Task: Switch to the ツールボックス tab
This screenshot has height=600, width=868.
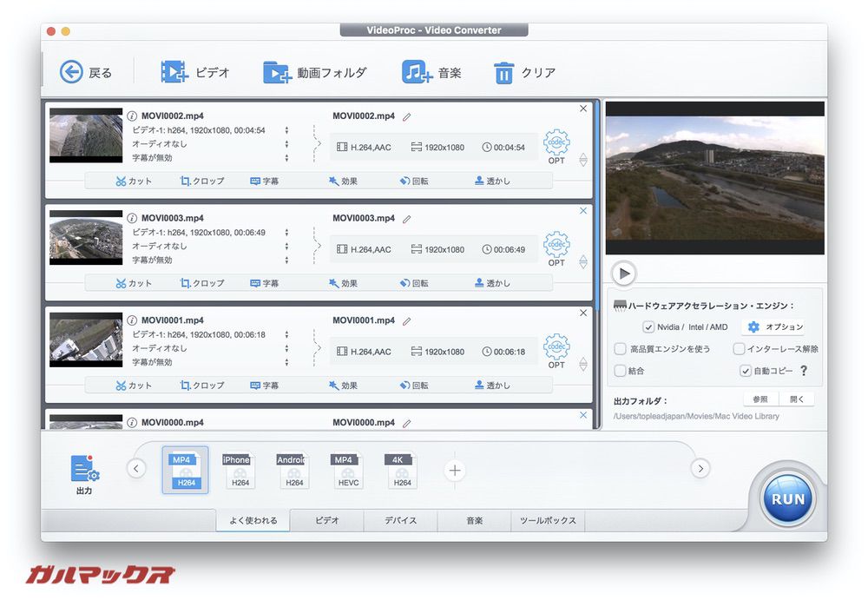Action: 549,520
